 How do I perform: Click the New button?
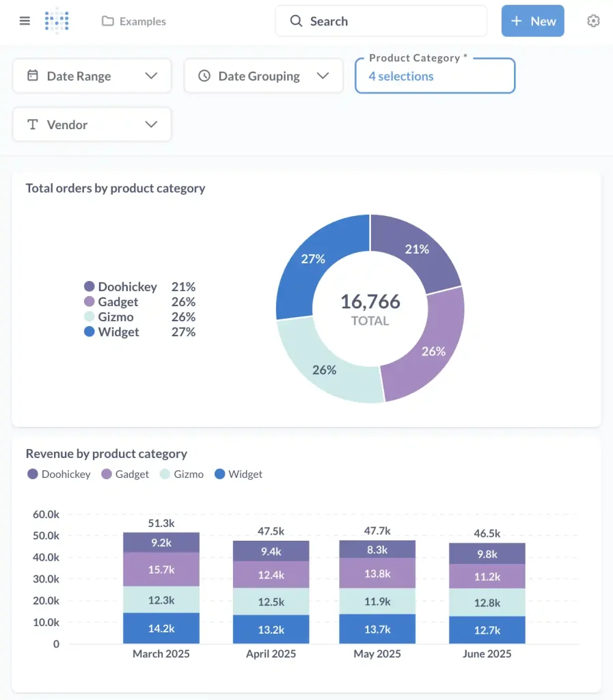(532, 21)
